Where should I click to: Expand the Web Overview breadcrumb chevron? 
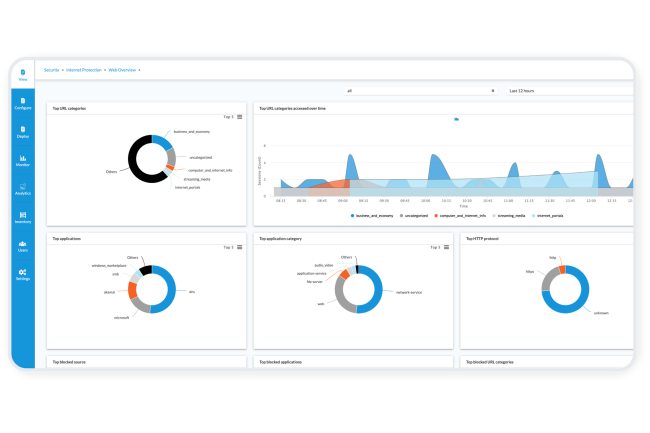pos(141,70)
